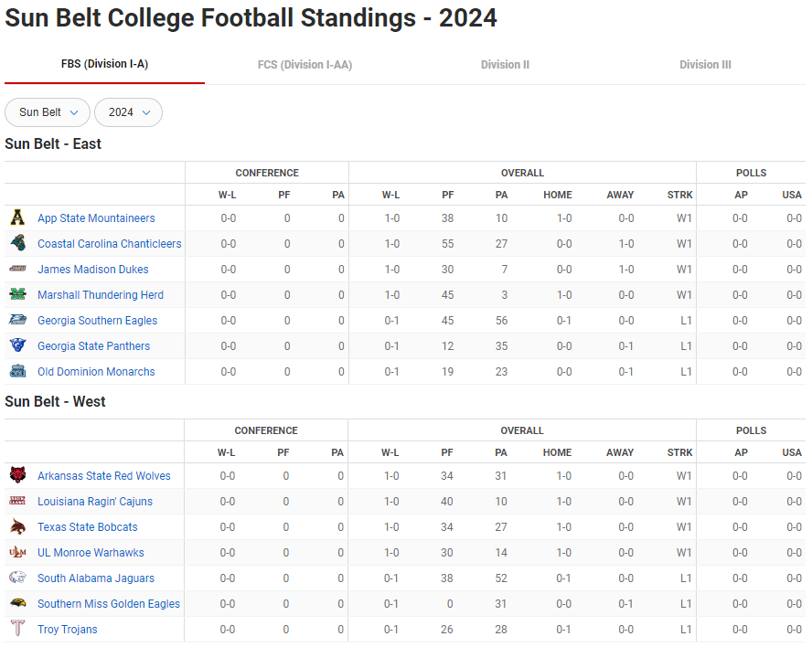This screenshot has width=812, height=647.
Task: Click the Old Dominion Monarchs logo
Action: (17, 372)
